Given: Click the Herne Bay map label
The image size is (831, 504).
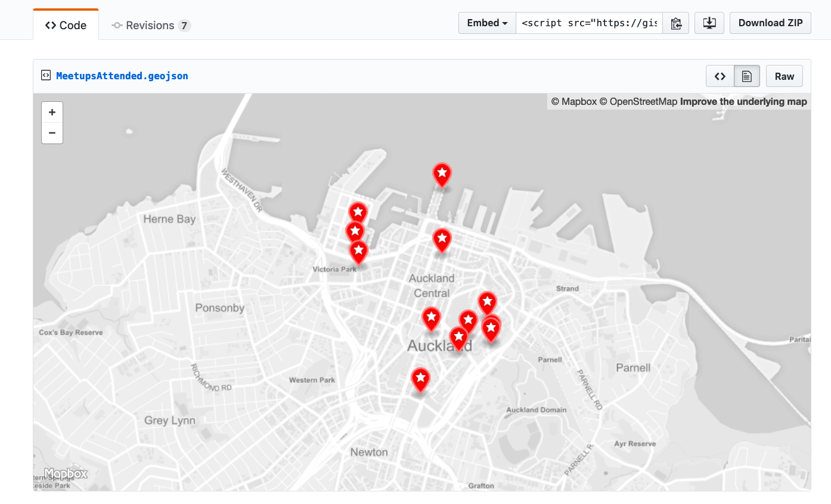Looking at the screenshot, I should point(169,219).
